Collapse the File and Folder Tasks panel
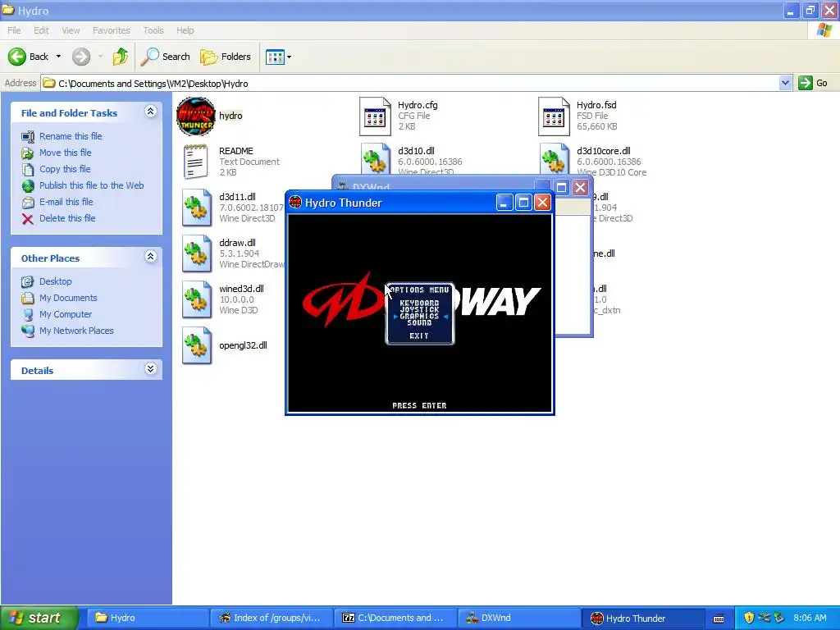The image size is (840, 630). click(x=151, y=112)
